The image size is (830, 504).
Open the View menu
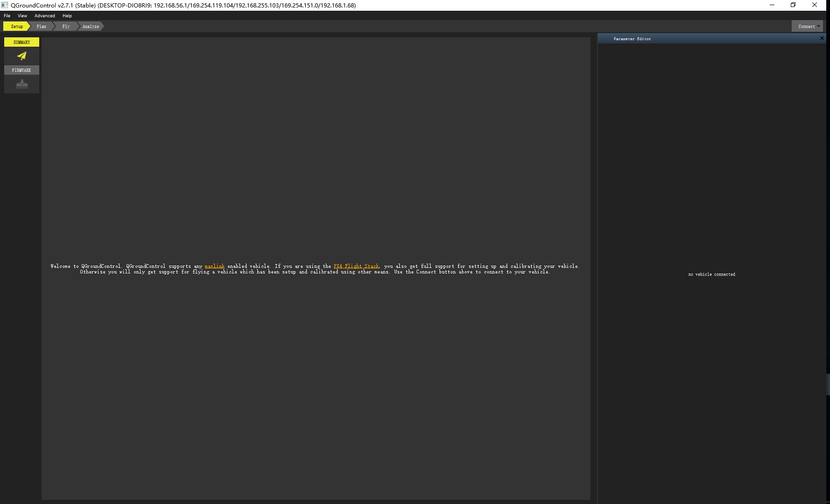[x=22, y=16]
